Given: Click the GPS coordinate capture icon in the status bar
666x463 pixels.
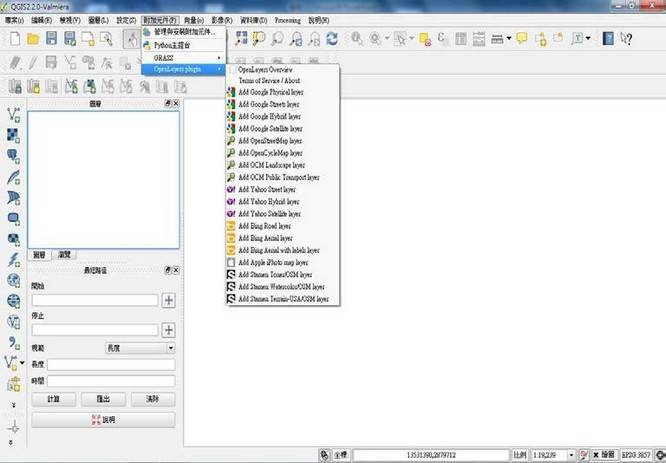Looking at the screenshot, I should 325,455.
